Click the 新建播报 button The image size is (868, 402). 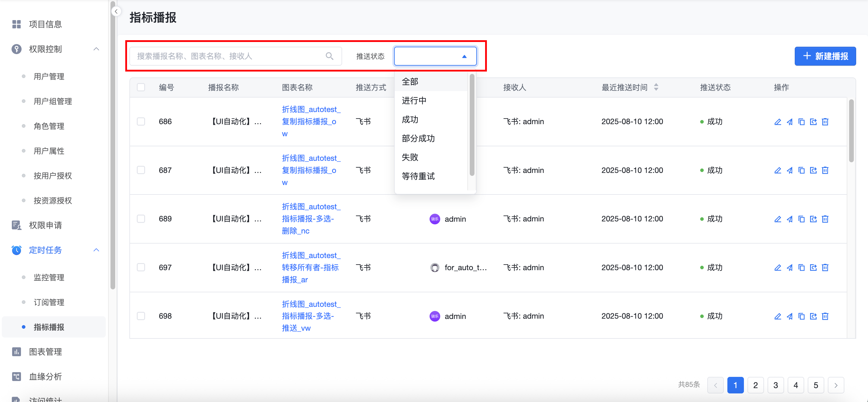pyautogui.click(x=825, y=56)
